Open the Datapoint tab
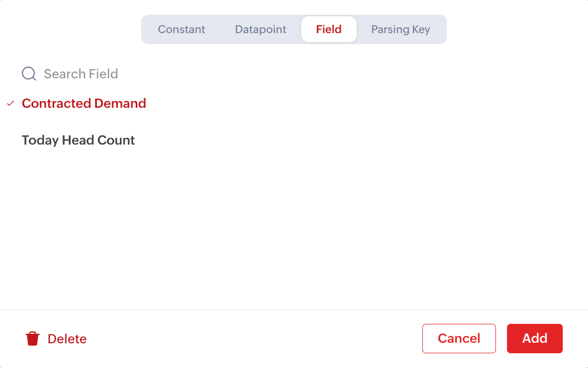This screenshot has width=588, height=368. [x=261, y=29]
